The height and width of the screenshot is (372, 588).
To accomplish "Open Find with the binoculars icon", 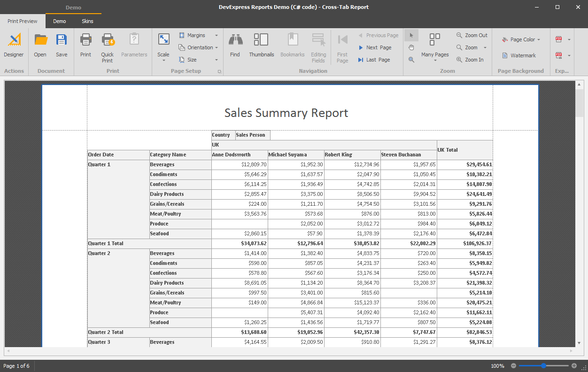I will point(235,40).
